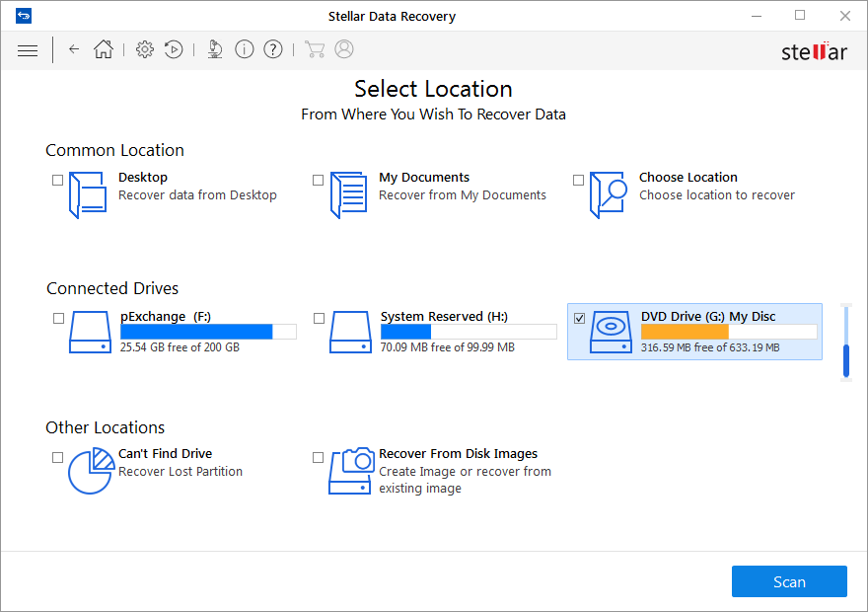The width and height of the screenshot is (868, 612).
Task: Click the shopping cart icon
Action: [315, 49]
